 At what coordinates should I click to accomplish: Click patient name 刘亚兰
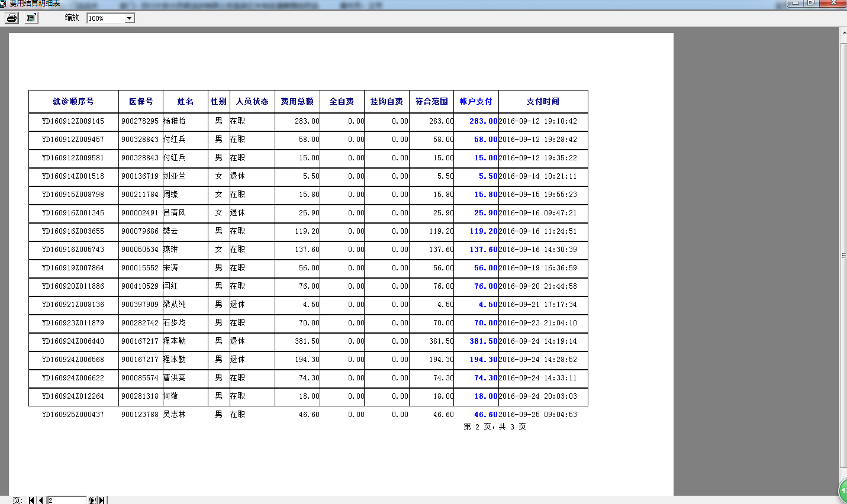[175, 176]
